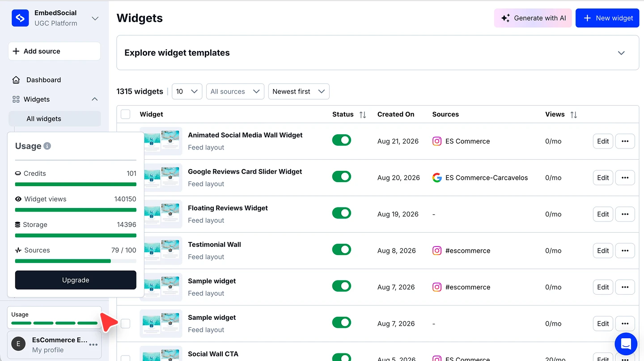Image resolution: width=644 pixels, height=361 pixels.
Task: Click Instagram icon in Testimonial Wall row
Action: pyautogui.click(x=437, y=251)
